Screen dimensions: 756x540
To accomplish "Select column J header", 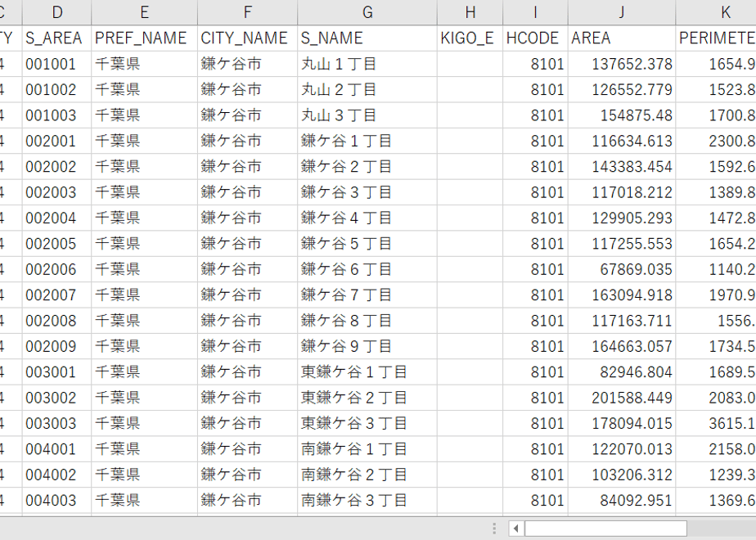I will coord(622,12).
